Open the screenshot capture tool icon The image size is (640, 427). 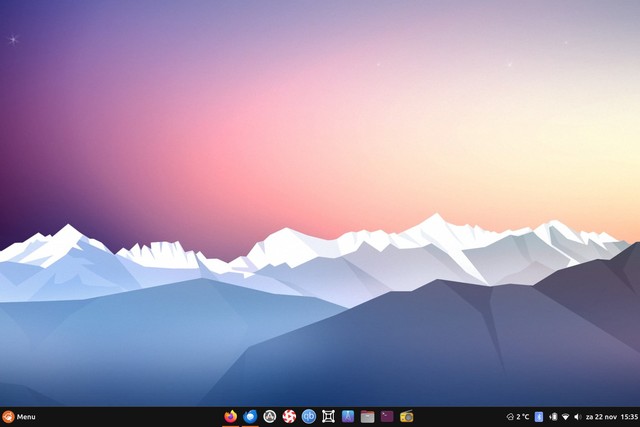point(328,417)
